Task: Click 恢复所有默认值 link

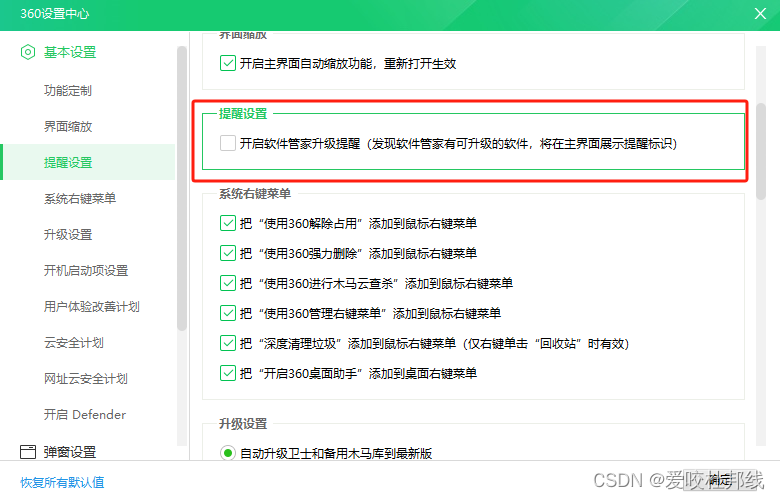Action: pos(62,482)
